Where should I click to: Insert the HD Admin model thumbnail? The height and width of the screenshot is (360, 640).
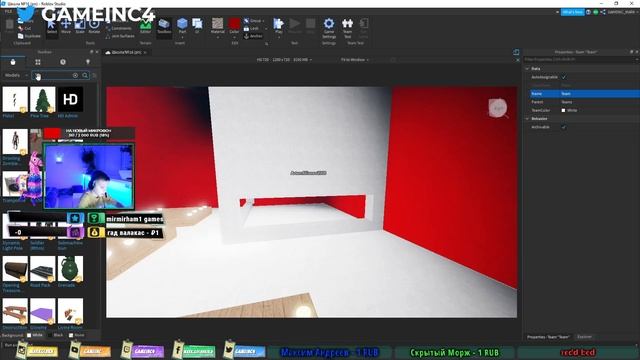(70, 99)
